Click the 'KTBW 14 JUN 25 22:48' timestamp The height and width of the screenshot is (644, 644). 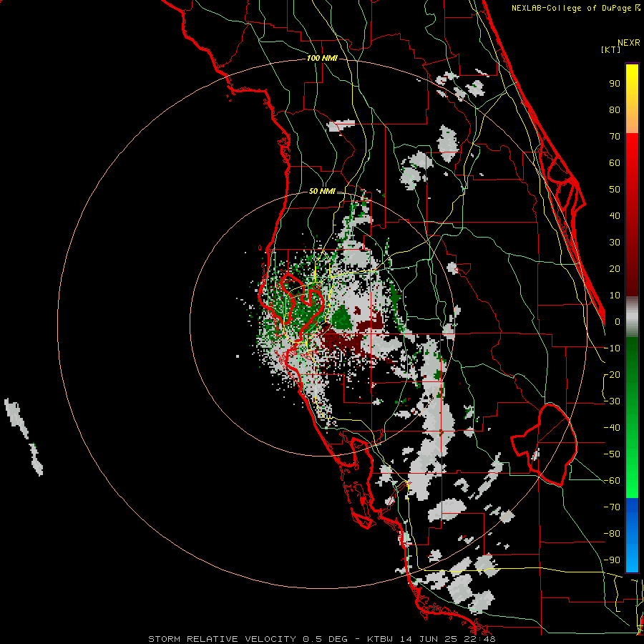[x=431, y=639]
